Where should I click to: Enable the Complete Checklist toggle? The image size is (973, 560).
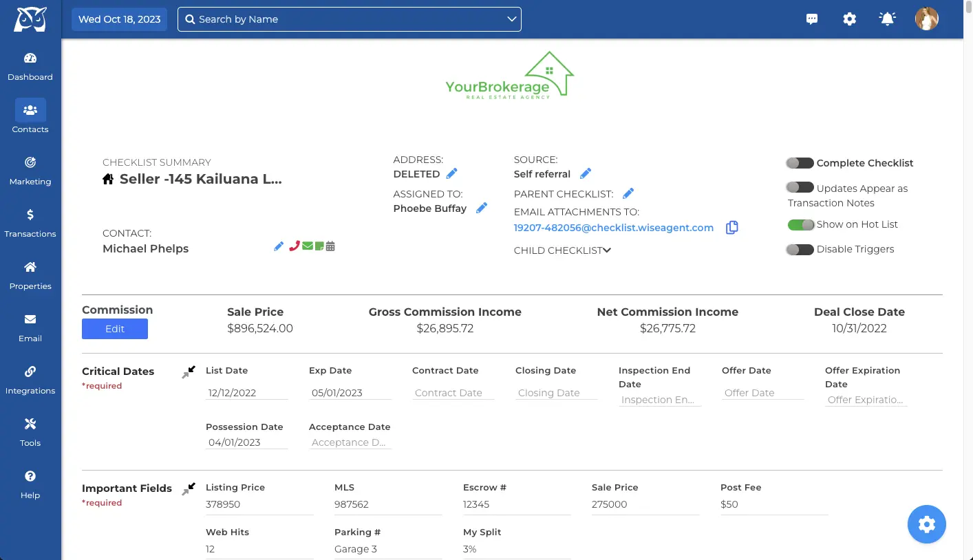799,163
